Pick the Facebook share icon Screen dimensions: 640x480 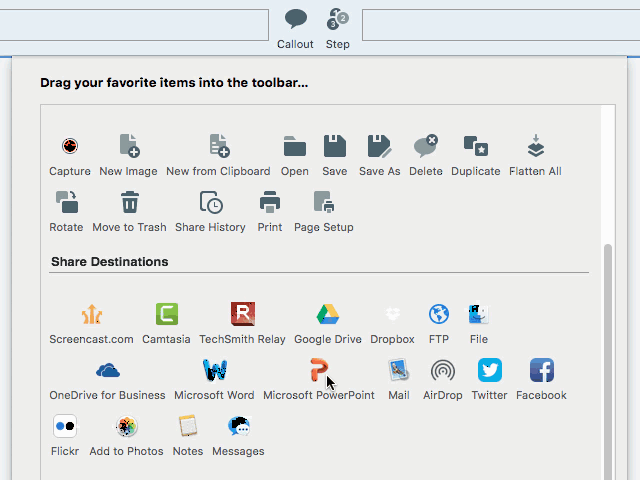[x=542, y=370]
